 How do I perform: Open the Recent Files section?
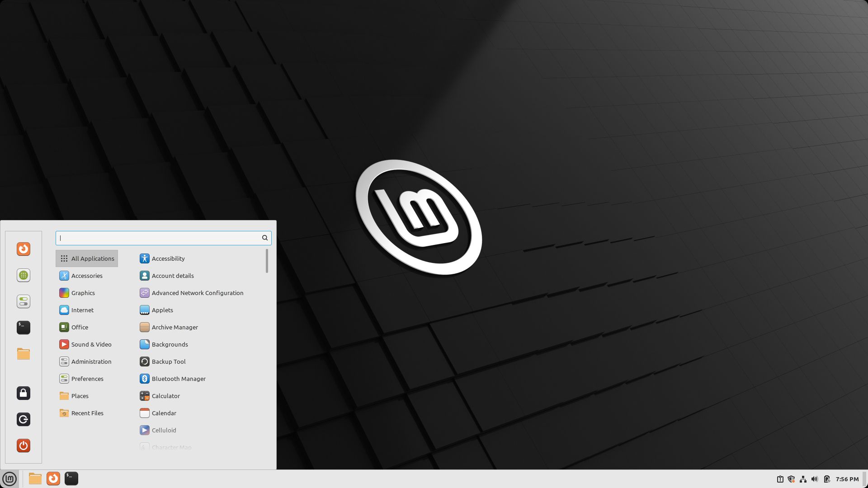[x=87, y=413]
